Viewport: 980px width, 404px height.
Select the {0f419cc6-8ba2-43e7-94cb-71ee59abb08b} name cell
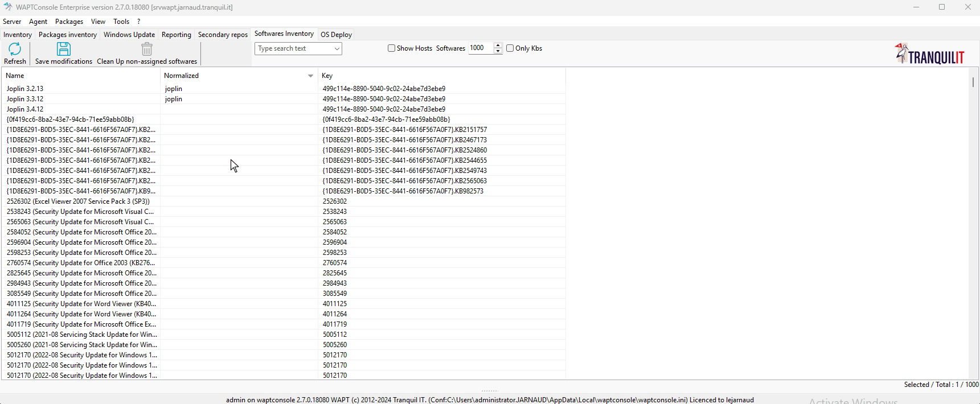71,119
